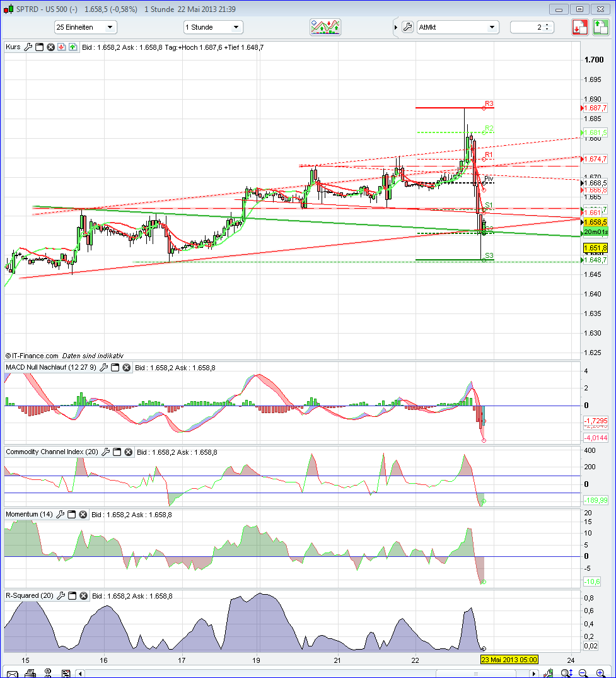Click Commodity Channel Index window icon

pyautogui.click(x=117, y=452)
